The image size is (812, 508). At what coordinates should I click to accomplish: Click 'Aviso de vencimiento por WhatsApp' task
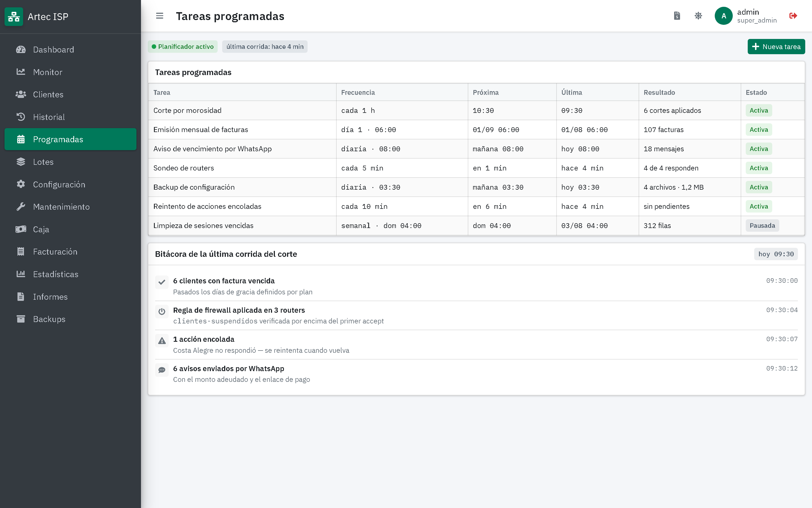212,149
